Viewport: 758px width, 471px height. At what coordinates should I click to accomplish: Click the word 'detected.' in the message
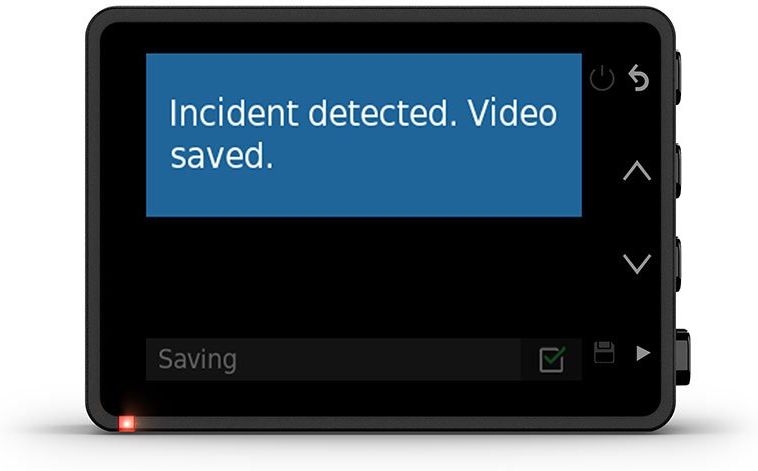coord(382,113)
